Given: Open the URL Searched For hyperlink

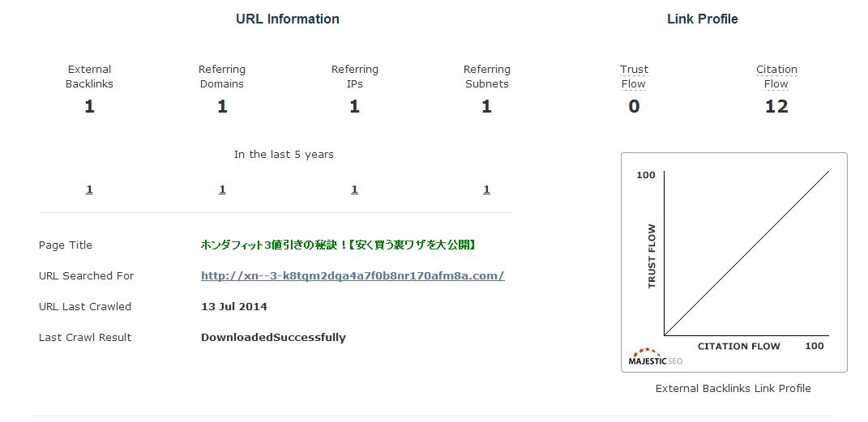Looking at the screenshot, I should pos(353,276).
